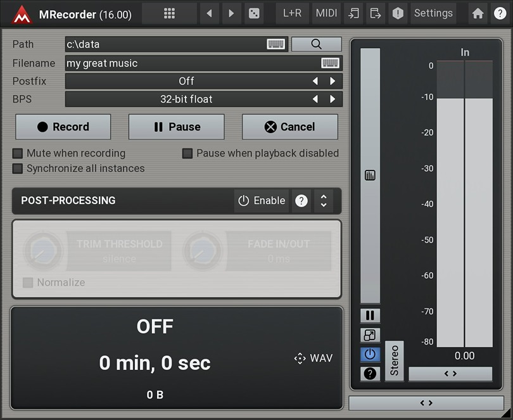This screenshot has width=513, height=420.
Task: Click the search magnifier next to the Path field
Action: [x=316, y=44]
